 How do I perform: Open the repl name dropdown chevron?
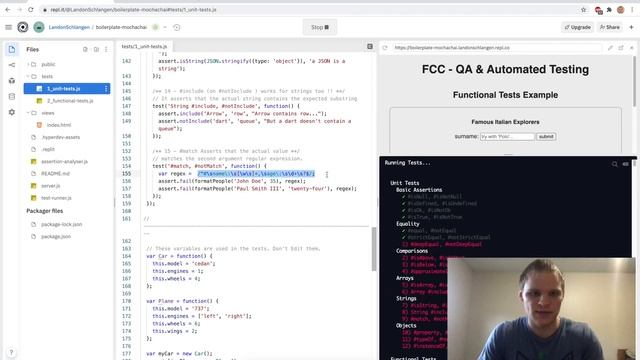point(165,27)
